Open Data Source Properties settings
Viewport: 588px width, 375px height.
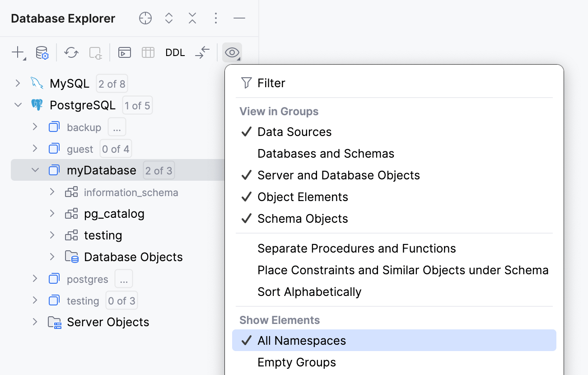(42, 52)
